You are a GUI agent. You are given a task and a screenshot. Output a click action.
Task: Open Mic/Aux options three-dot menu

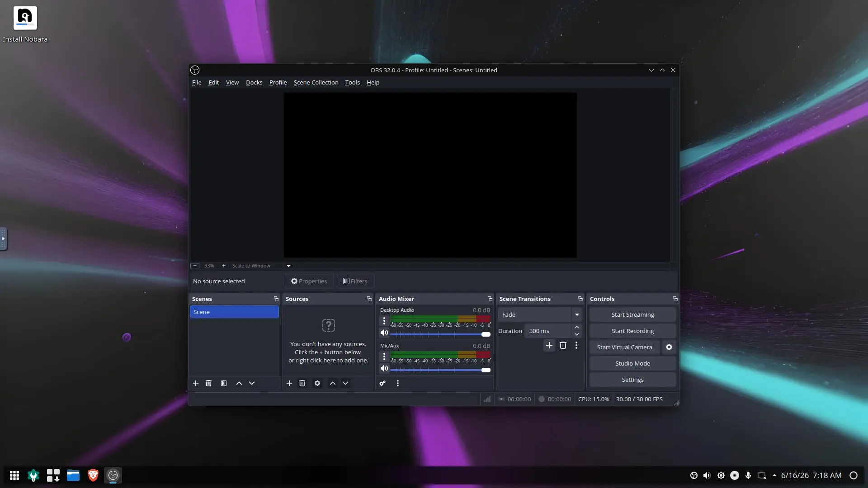384,357
